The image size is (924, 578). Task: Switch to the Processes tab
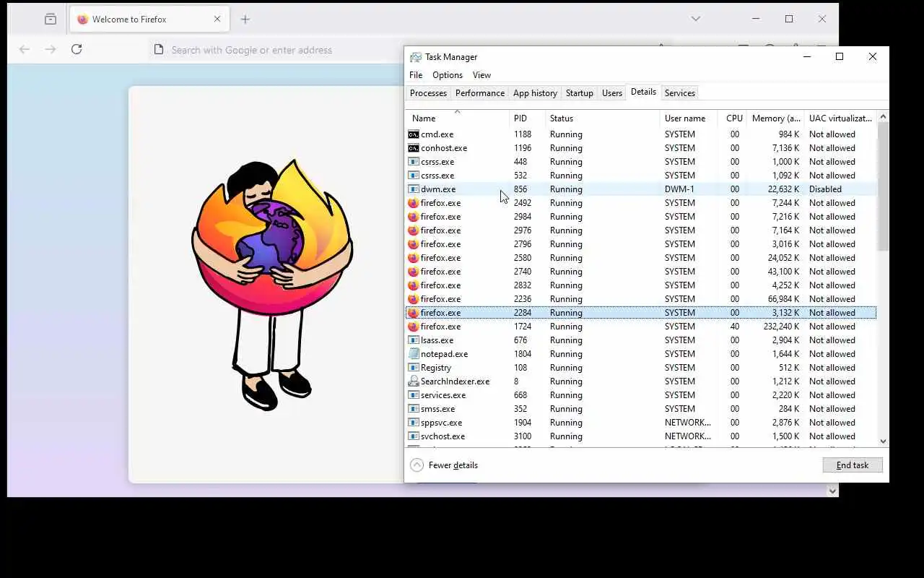428,93
